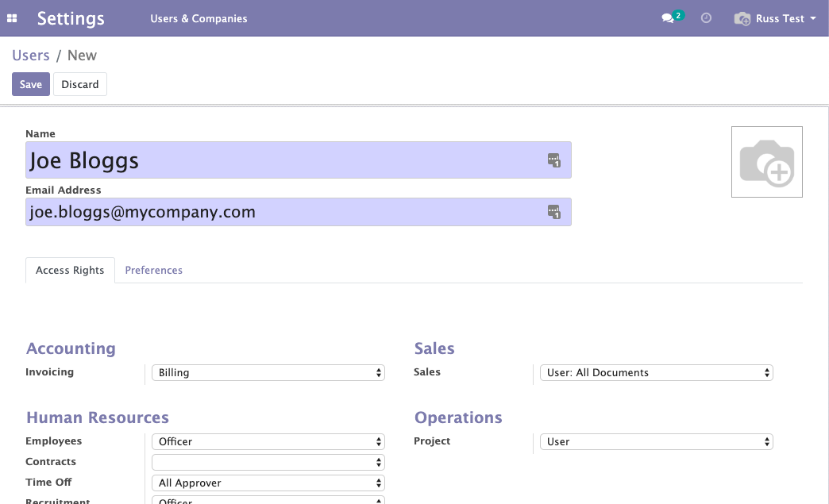Upload a user photo via camera placeholder
This screenshot has height=504, width=829.
tap(766, 162)
